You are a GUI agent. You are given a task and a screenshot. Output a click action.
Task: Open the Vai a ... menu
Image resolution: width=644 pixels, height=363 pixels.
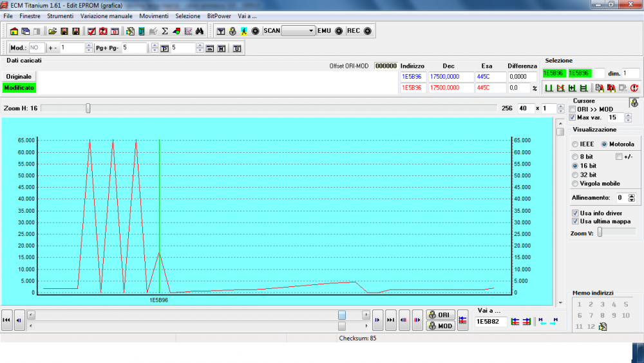(x=247, y=16)
